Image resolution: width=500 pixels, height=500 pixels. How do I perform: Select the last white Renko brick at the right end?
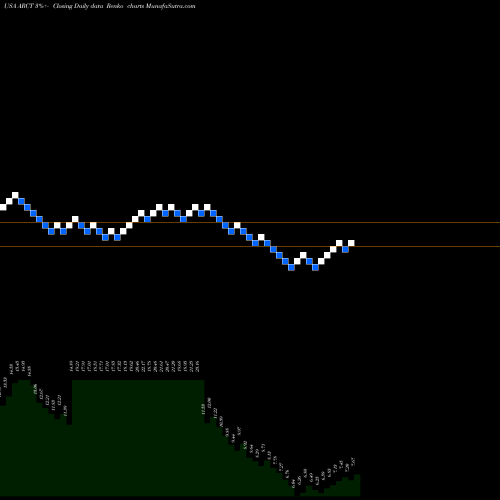[351, 243]
